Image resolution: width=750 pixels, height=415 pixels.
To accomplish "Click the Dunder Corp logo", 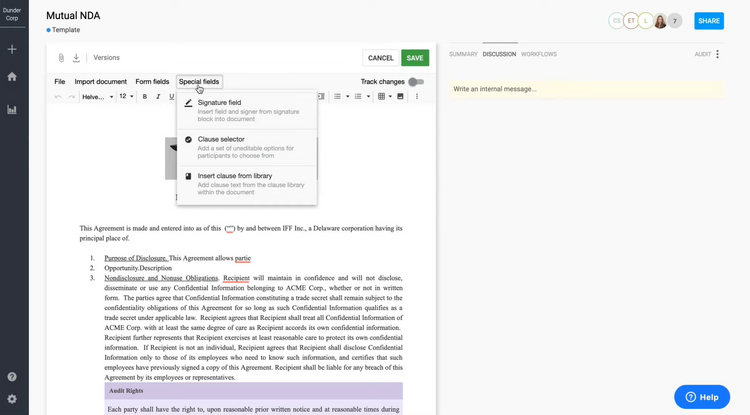I will coord(12,14).
